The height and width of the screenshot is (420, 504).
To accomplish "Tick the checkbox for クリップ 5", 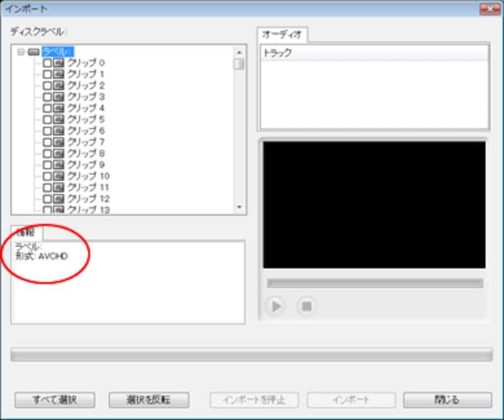I will click(47, 120).
